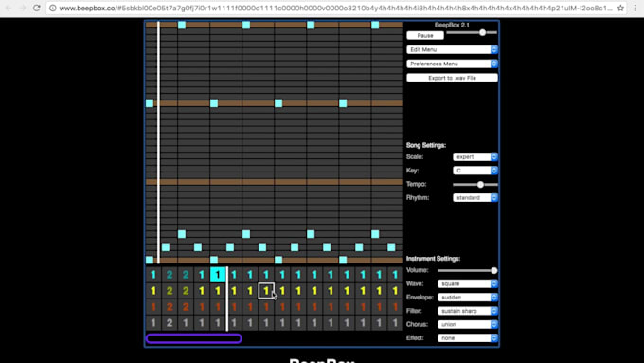Viewport: 644px width, 363px height.
Task: Click the browser reload icon
Action: (x=37, y=8)
